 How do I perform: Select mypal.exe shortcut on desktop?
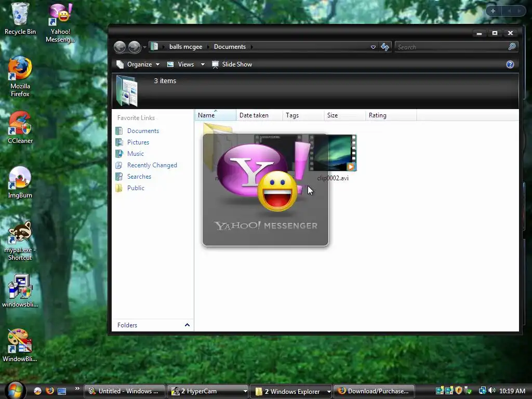tap(20, 241)
